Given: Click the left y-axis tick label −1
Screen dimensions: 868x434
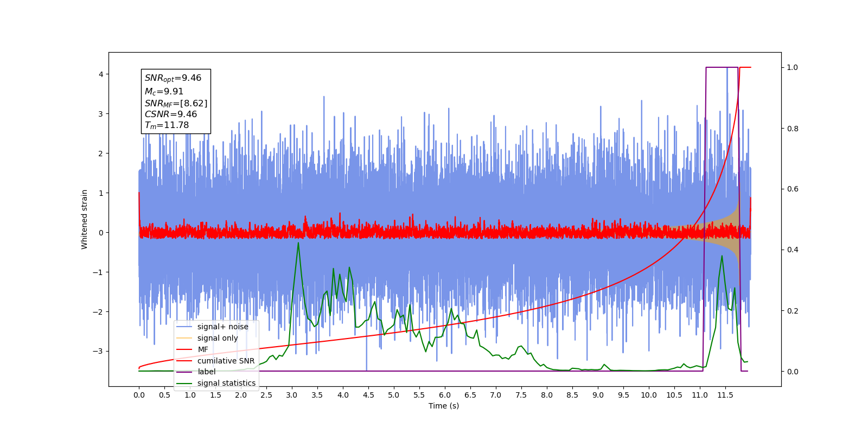Looking at the screenshot, I should tap(98, 272).
